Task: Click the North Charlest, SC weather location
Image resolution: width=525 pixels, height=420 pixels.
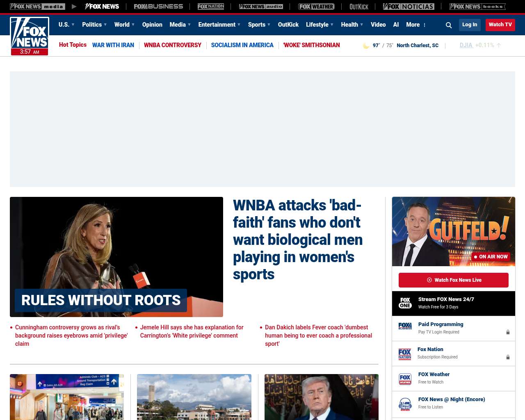Action: pyautogui.click(x=418, y=46)
